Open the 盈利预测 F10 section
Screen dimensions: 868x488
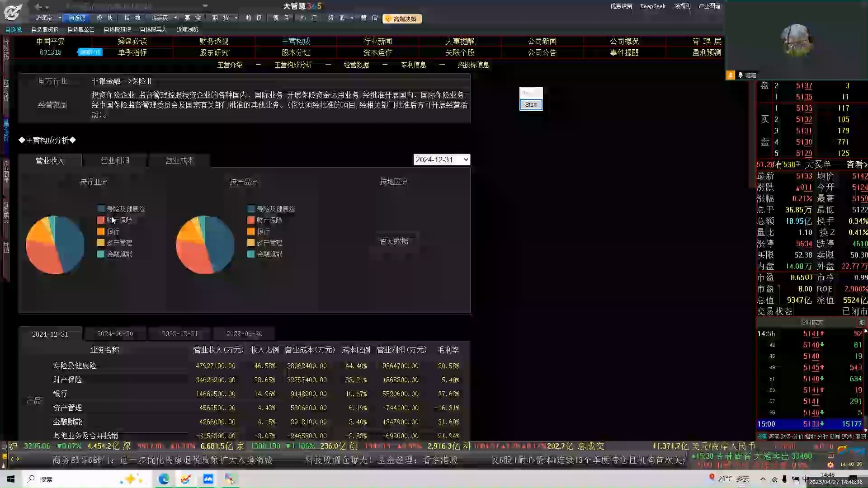pyautogui.click(x=707, y=52)
